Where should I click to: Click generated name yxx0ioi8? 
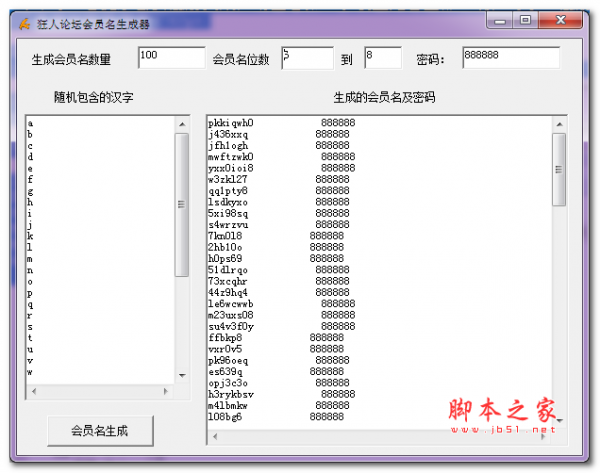(x=231, y=168)
